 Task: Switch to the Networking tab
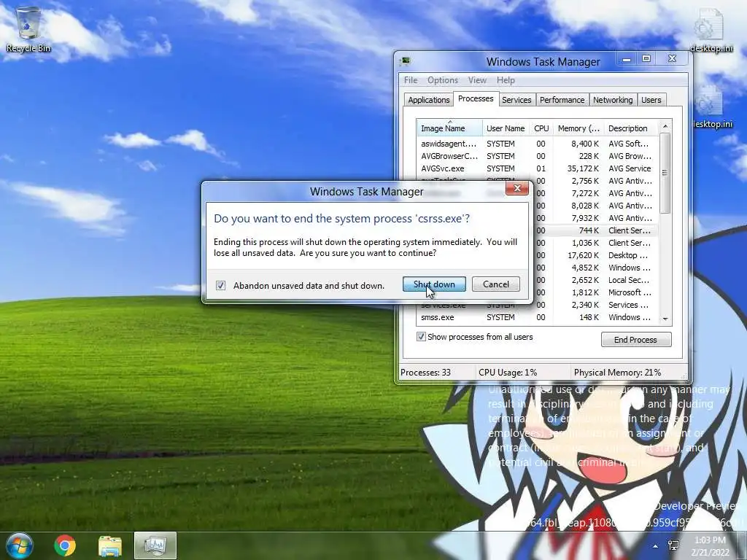[613, 99]
